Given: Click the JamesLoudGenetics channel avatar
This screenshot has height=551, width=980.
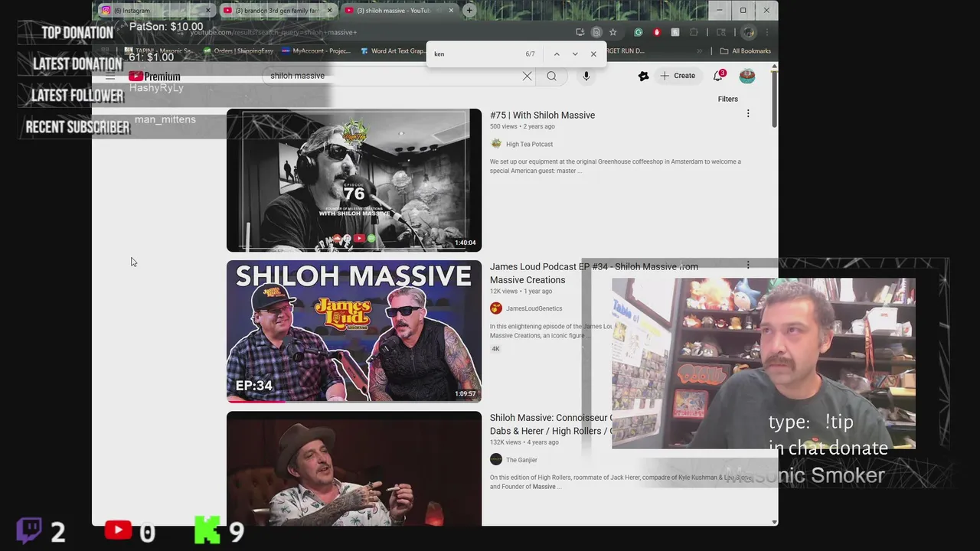Looking at the screenshot, I should click(496, 308).
